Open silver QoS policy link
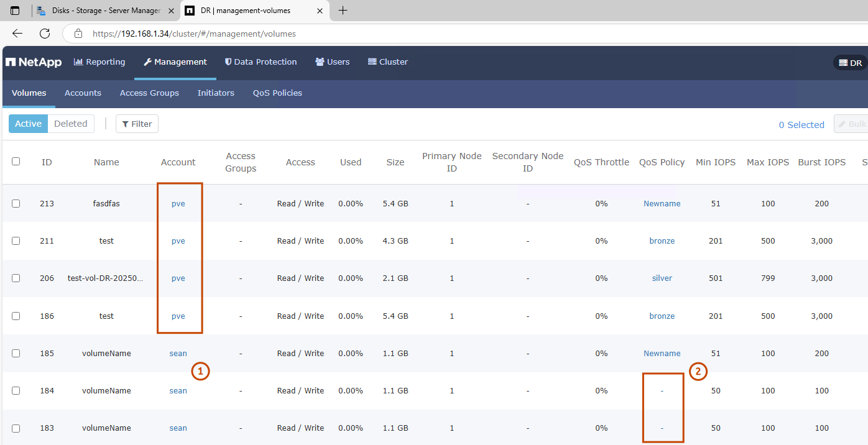This screenshot has width=868, height=445. tap(662, 278)
